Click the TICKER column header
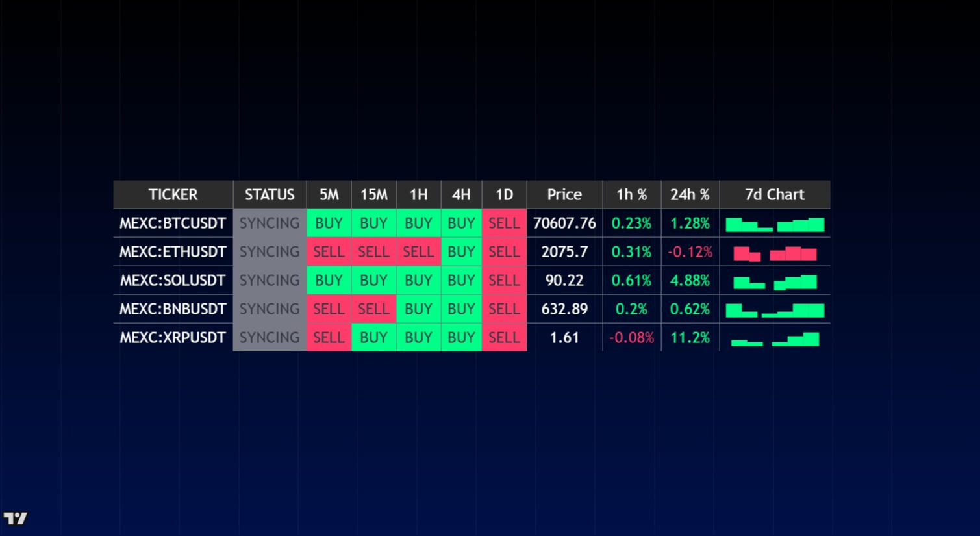The height and width of the screenshot is (536, 980). (x=173, y=194)
